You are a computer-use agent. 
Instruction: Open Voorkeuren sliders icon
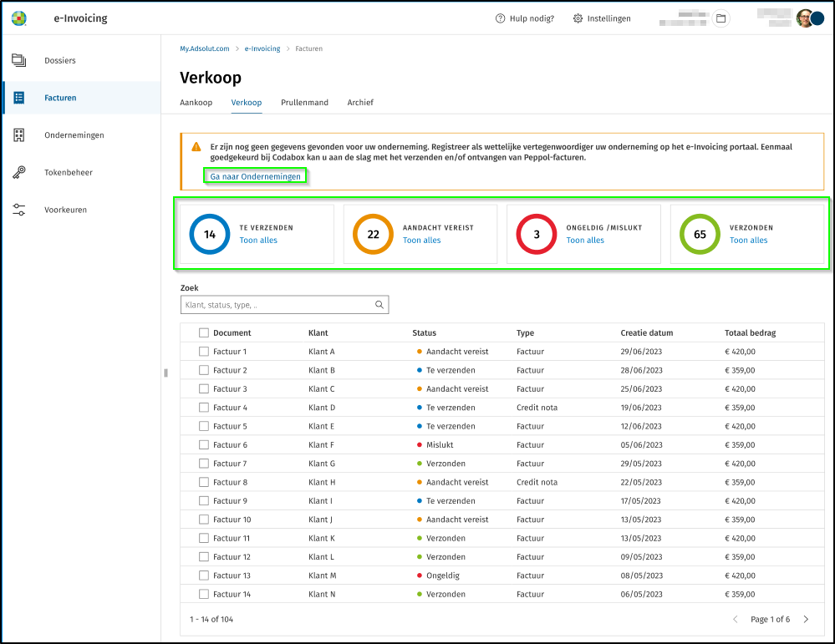18,210
